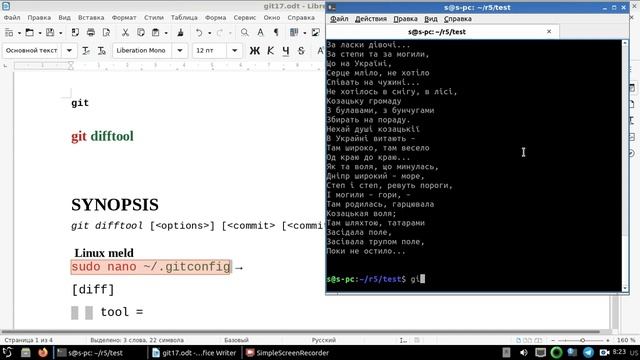This screenshot has width=640, height=360.
Task: Select the terminal tab 's@s-pc: ~/r5/test'
Action: 437,31
